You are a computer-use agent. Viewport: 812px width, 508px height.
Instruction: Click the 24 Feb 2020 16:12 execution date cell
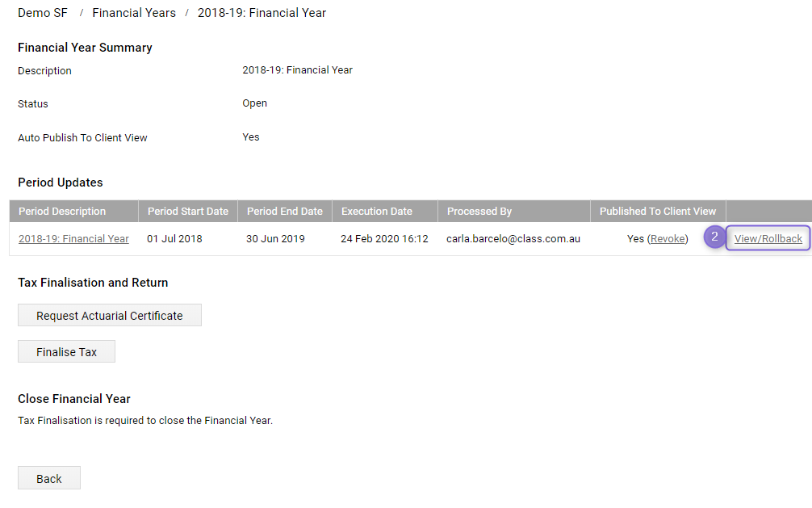[x=384, y=239]
